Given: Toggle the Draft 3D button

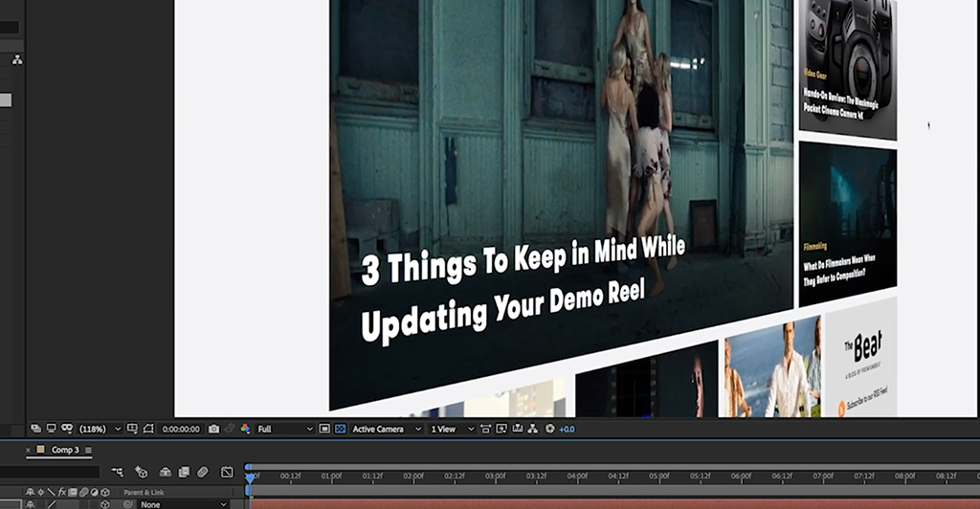Looking at the screenshot, I should tap(142, 472).
